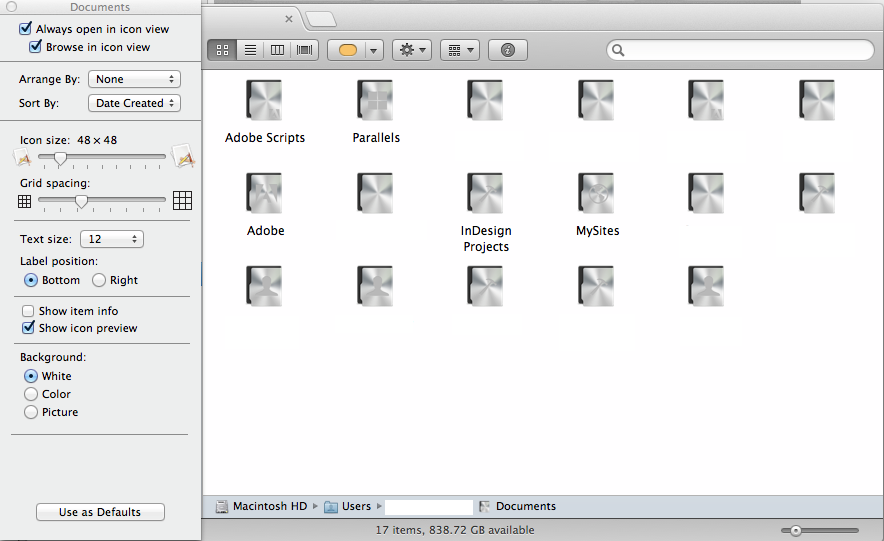Toggle Always open in icon view
This screenshot has height=541, width=884.
tap(25, 28)
